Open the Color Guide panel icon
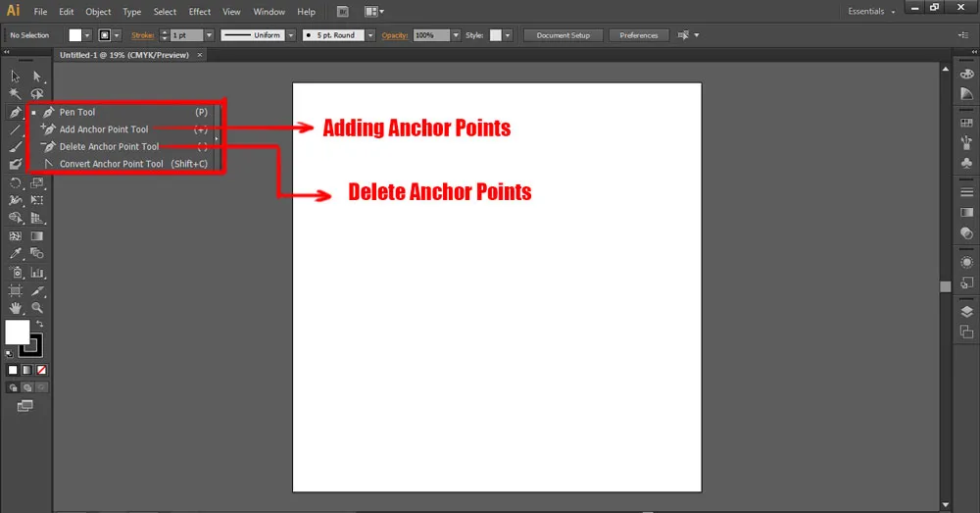 [966, 94]
